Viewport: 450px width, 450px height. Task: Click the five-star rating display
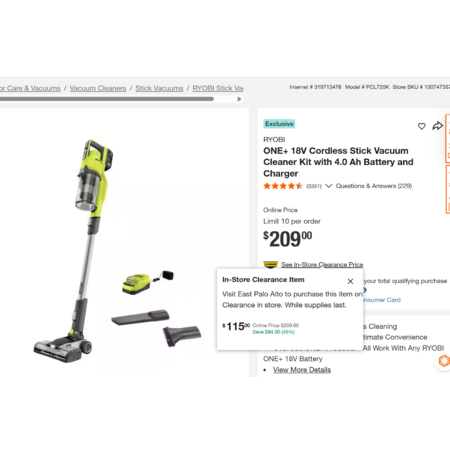point(283,186)
